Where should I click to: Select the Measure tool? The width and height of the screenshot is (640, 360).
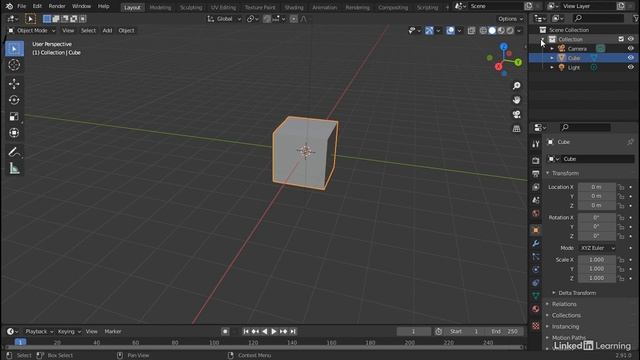(x=14, y=168)
